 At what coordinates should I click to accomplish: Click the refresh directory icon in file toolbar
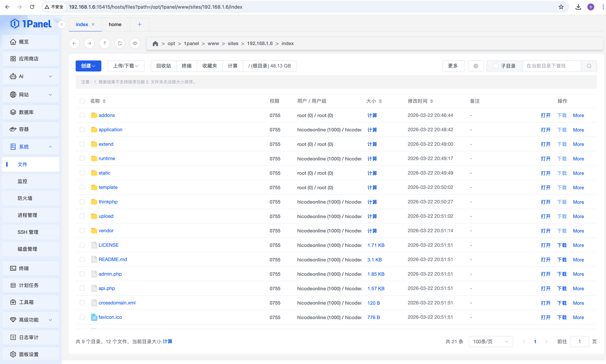tap(120, 43)
